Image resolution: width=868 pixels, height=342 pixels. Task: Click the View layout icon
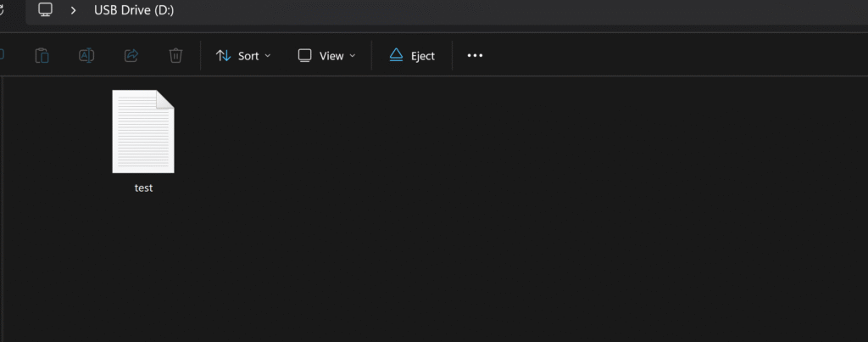305,55
